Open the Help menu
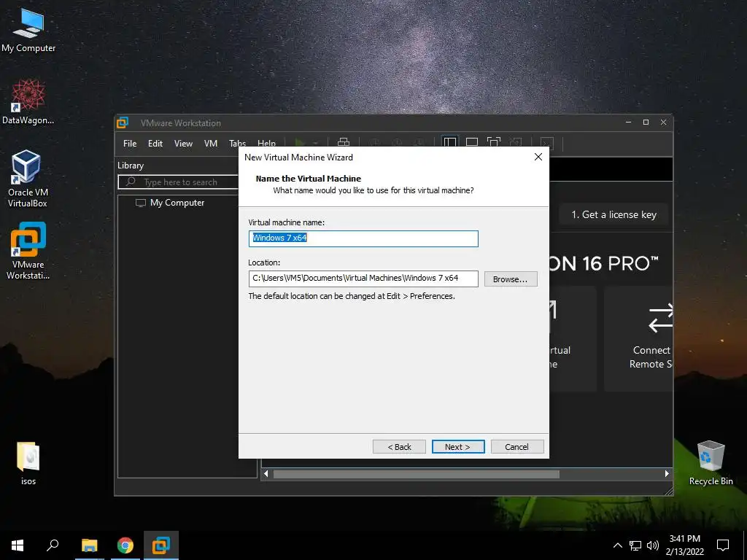Image resolution: width=747 pixels, height=560 pixels. pos(266,143)
